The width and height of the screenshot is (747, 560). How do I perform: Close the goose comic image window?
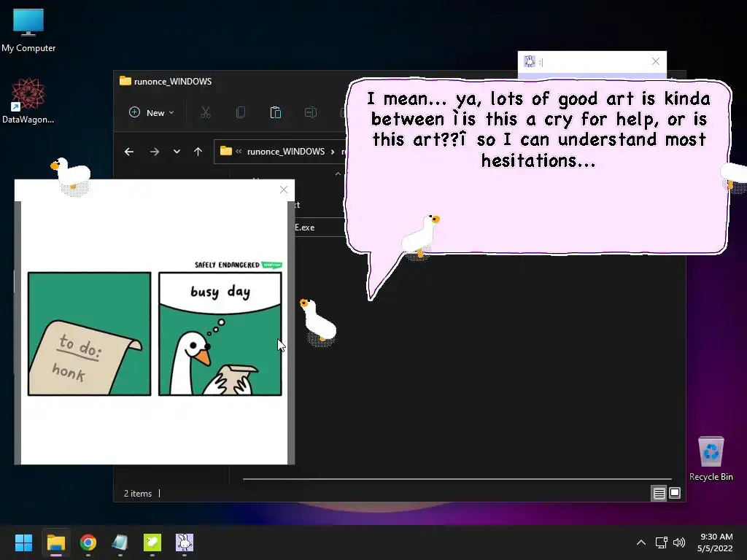tap(284, 190)
